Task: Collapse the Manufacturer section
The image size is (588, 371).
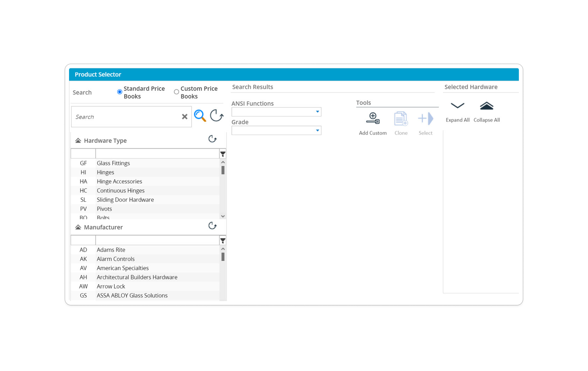Action: pos(78,227)
